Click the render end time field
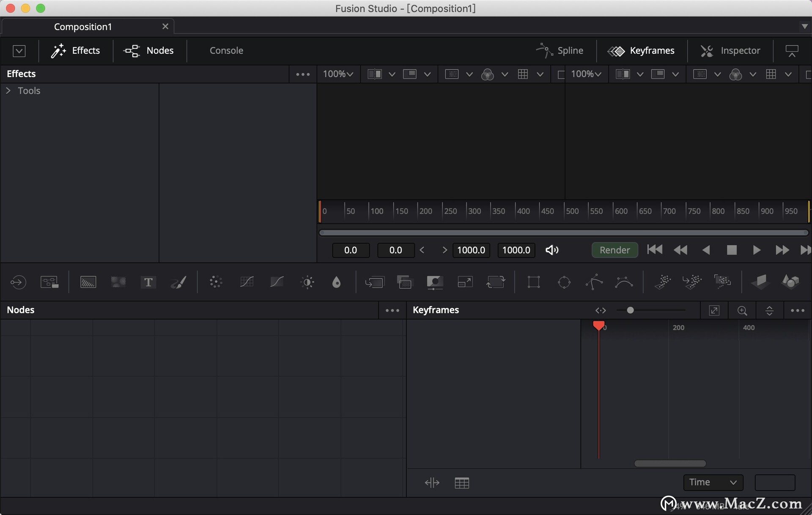812x515 pixels. pos(471,250)
